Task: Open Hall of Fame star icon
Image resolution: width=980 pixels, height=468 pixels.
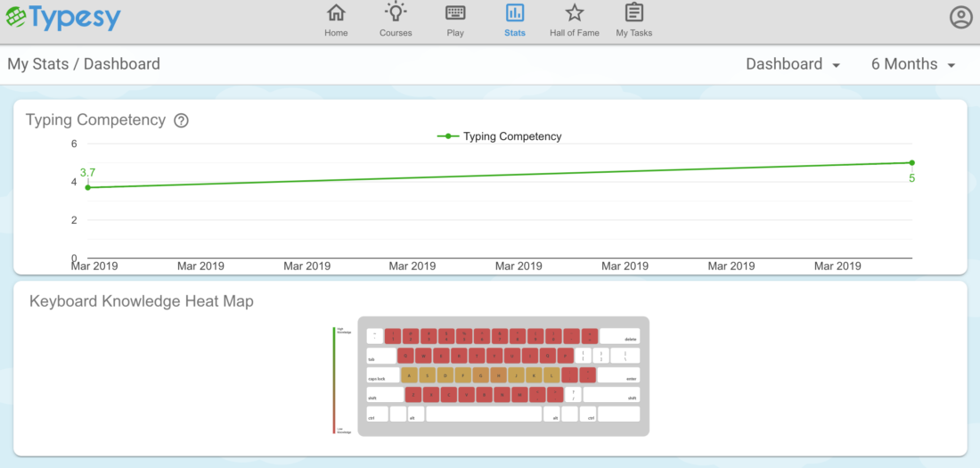Action: point(575,12)
